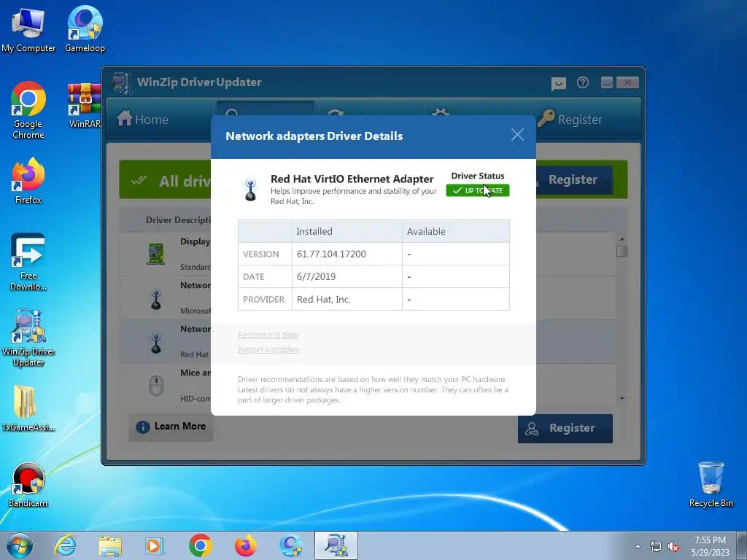Open the Windows Start menu
This screenshot has width=747, height=560.
(20, 545)
